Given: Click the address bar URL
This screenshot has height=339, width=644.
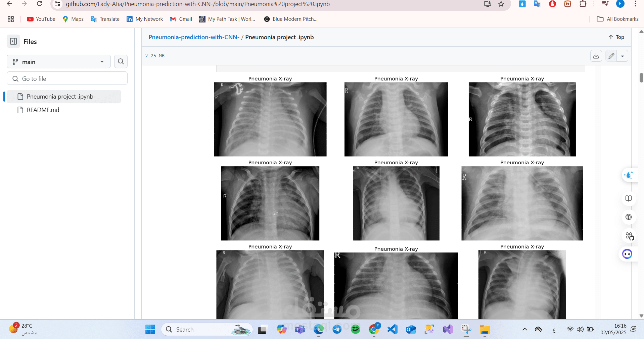Looking at the screenshot, I should 198,4.
